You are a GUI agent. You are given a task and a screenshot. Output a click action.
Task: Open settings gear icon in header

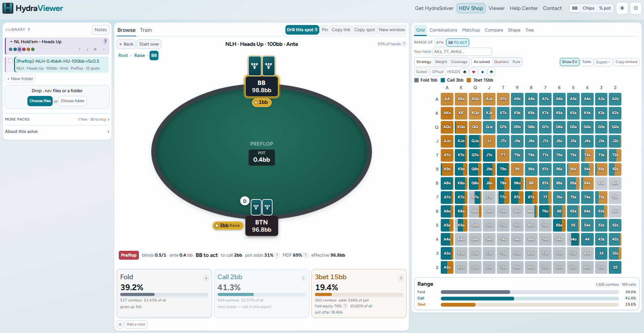[636, 8]
